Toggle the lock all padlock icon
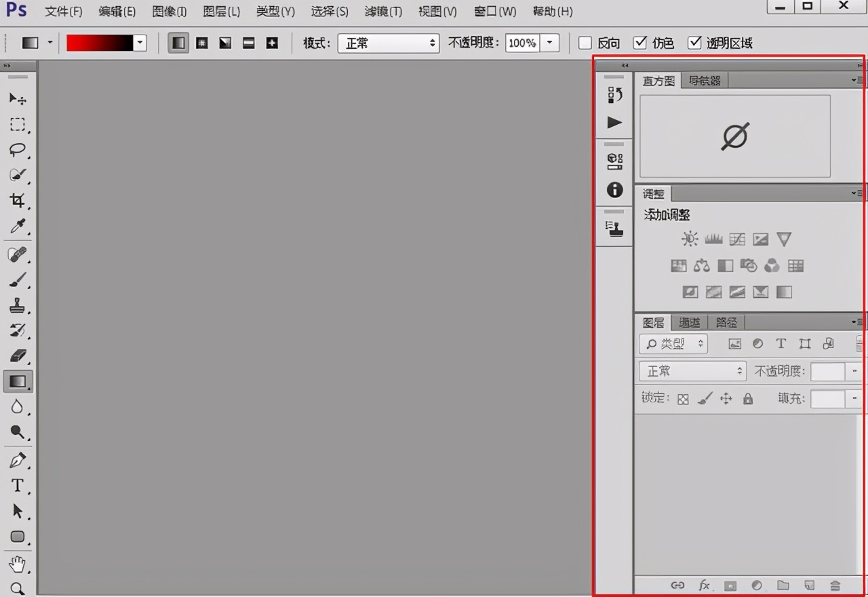Viewport: 868px width, 597px height. 748,399
